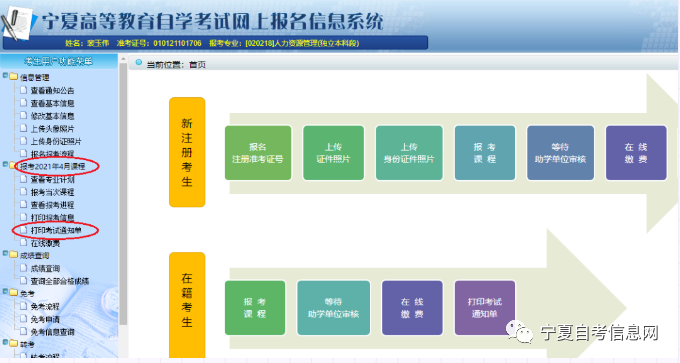Click the page icon beside 报考当次课程
The image size is (680, 363).
(24, 192)
